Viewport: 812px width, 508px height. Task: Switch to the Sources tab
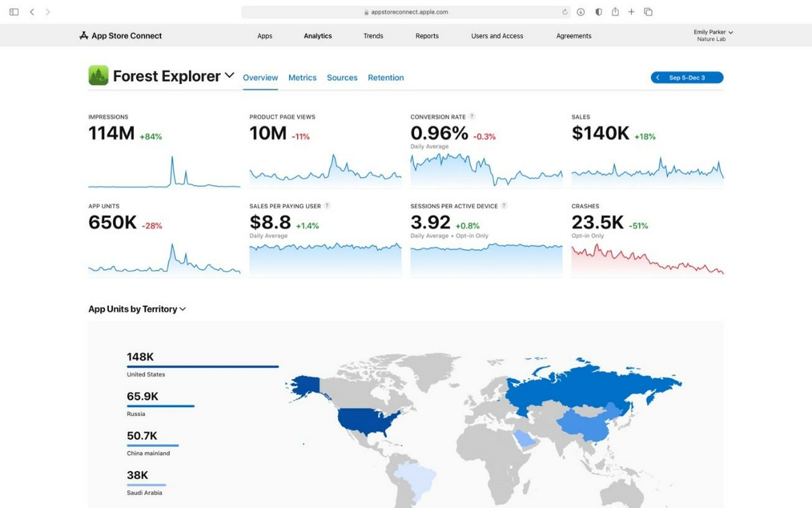click(342, 78)
